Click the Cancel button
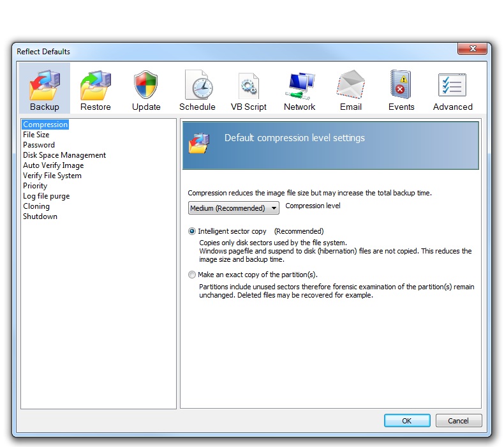Image resolution: width=504 pixels, height=447 pixels. (458, 421)
